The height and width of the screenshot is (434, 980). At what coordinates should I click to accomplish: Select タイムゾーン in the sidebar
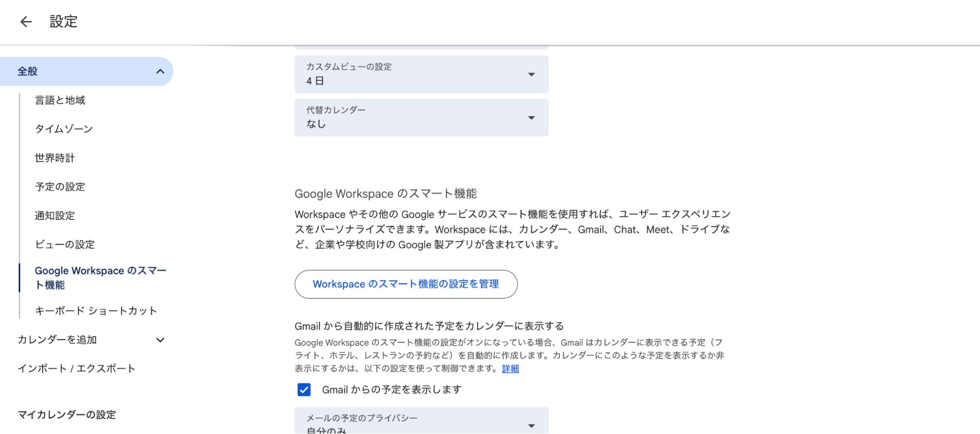click(x=63, y=129)
